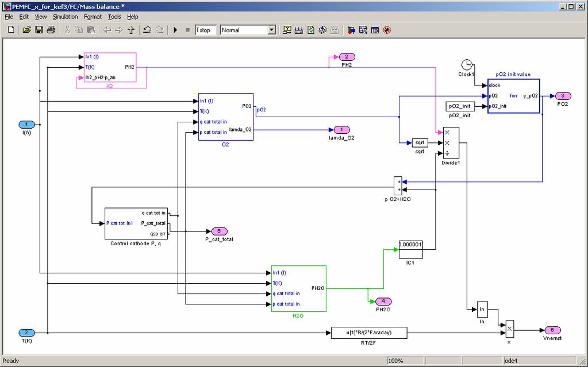Select output port 6 Vnernst
The image size is (588, 367).
[552, 330]
